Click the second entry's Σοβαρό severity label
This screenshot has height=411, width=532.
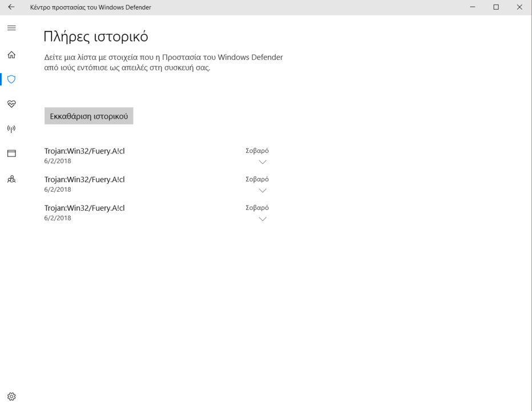coord(257,179)
